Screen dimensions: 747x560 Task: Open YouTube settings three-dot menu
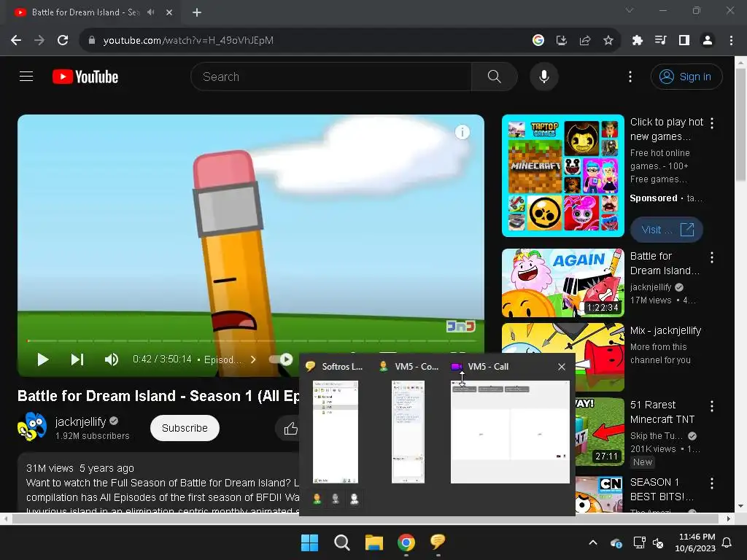click(630, 77)
